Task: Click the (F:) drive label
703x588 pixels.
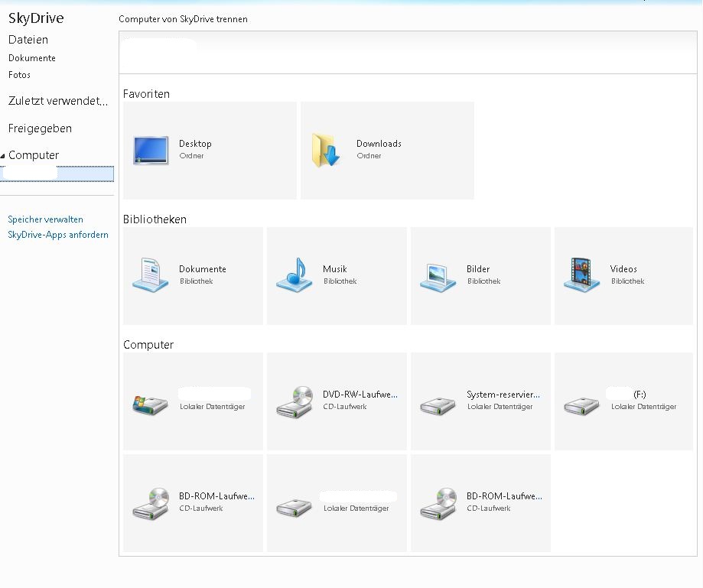Action: (640, 395)
